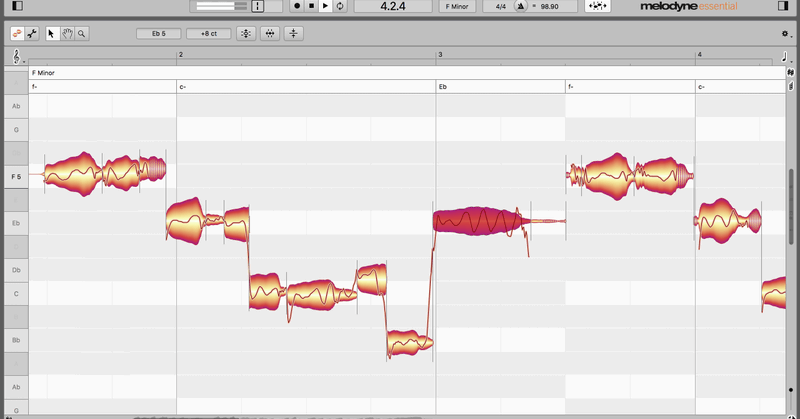Toggle the left side panel icon
This screenshot has width=800, height=419.
17,6
